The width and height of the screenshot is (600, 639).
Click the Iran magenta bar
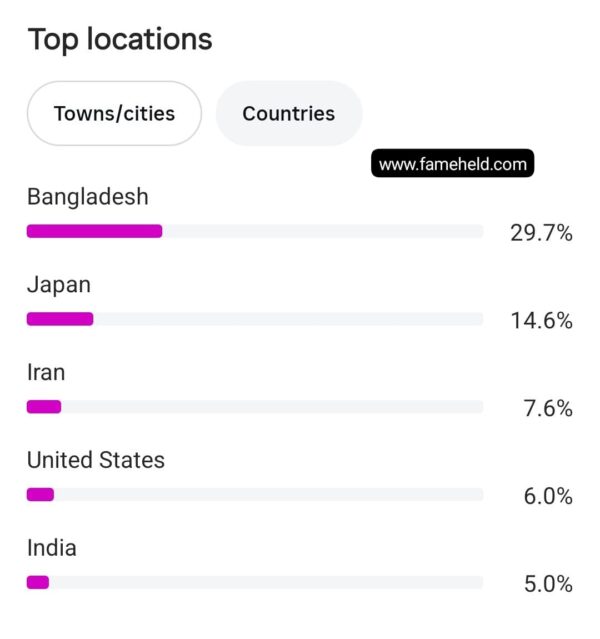[44, 407]
